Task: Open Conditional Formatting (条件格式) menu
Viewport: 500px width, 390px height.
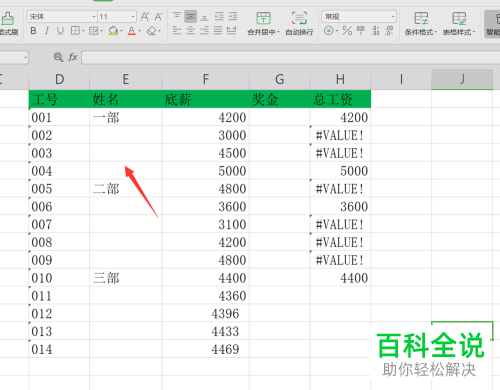Action: point(421,23)
